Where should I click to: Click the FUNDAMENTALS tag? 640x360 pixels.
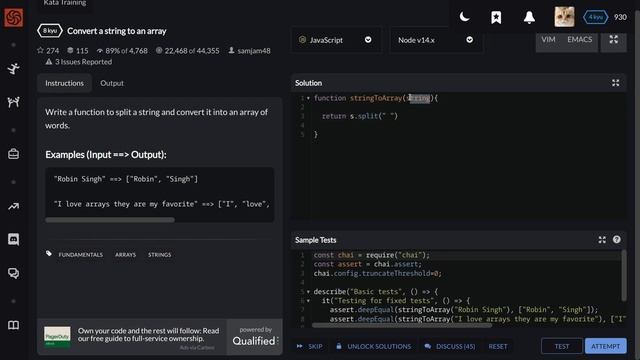coord(80,255)
